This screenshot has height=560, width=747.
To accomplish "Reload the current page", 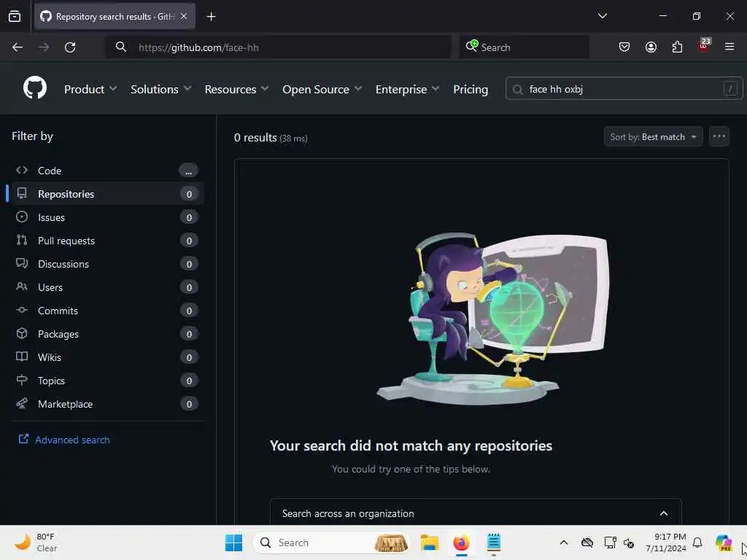I will click(70, 47).
